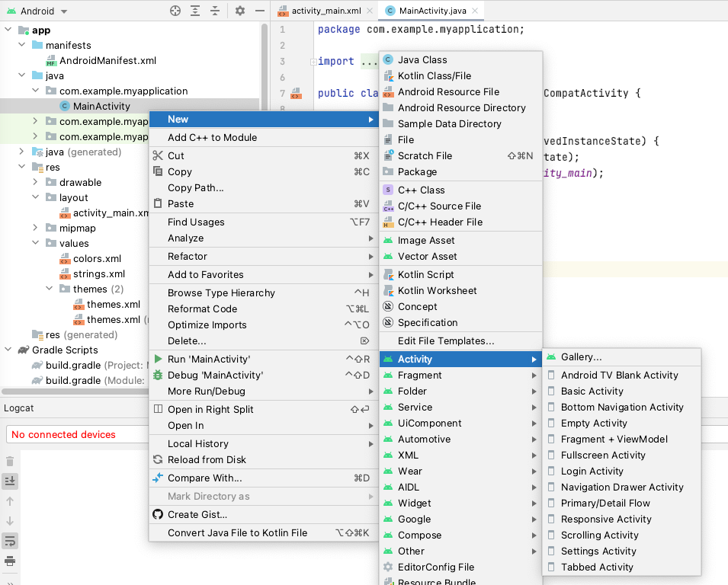The width and height of the screenshot is (728, 585).
Task: Toggle Logcat scroll to the end
Action: pos(10,481)
